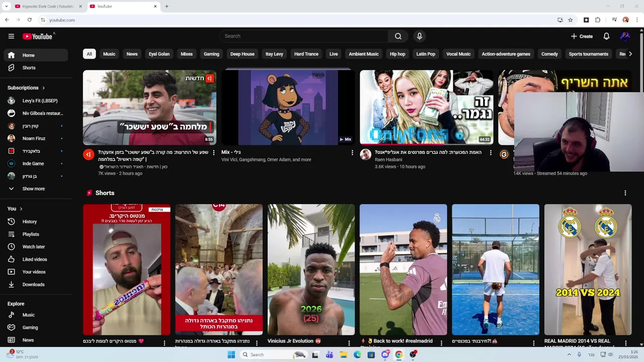Screen dimensions: 644x362
Task: Open Levy's Fit (LBSEP) subscription
Action: click(35, 101)
